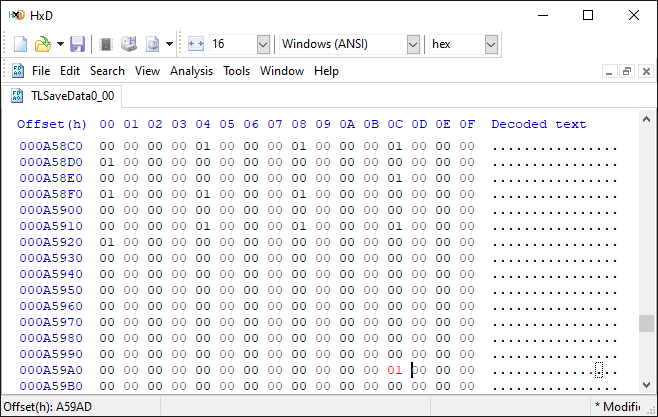The image size is (658, 417).
Task: Click the bytes-per-row width icon
Action: [196, 44]
